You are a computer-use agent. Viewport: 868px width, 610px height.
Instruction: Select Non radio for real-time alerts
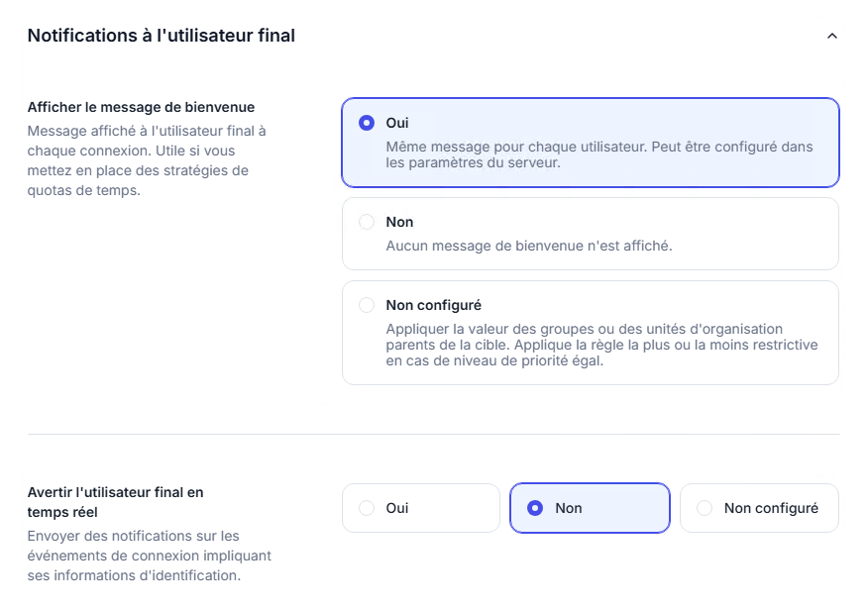pos(535,508)
